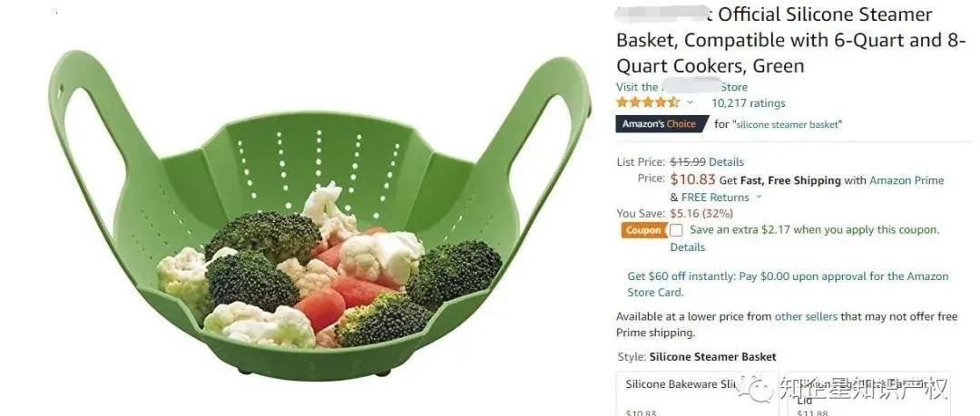This screenshot has height=416, width=980.
Task: Click the FREE Returns link
Action: 715,197
